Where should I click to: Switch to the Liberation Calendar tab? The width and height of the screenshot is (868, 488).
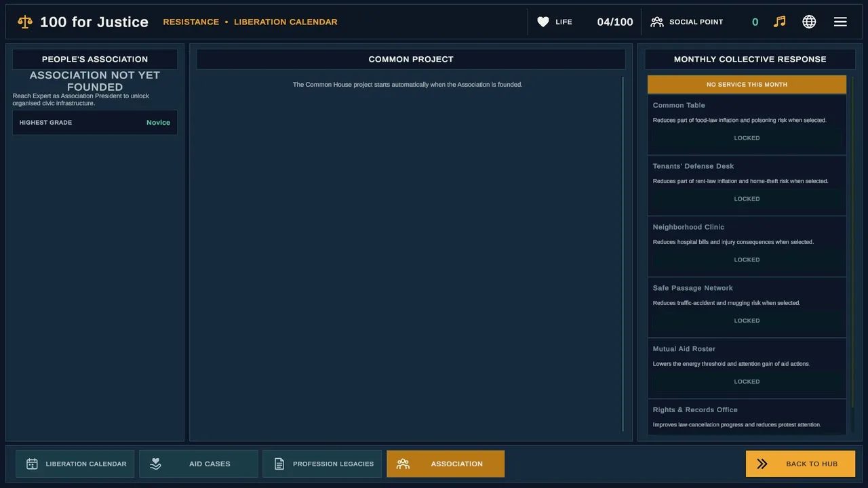75,464
